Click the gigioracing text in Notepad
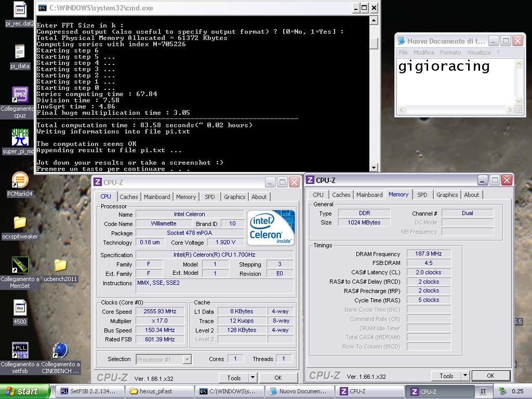The image size is (532, 399). click(x=444, y=66)
